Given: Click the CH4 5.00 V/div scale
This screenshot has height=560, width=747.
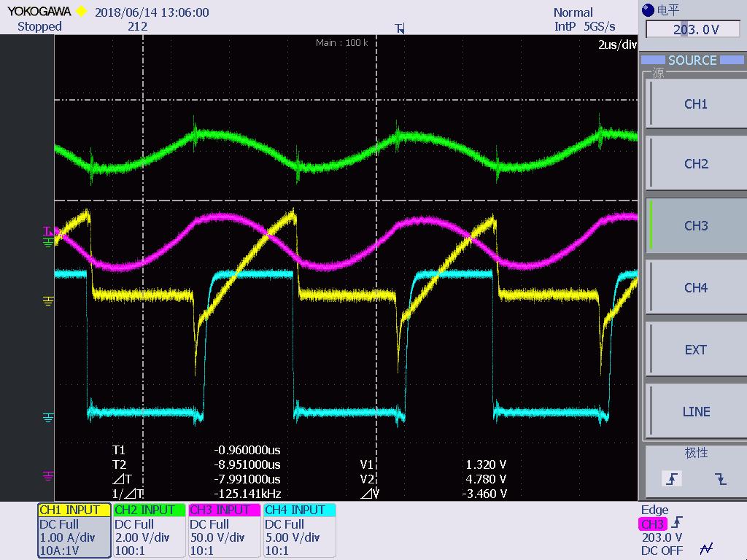Looking at the screenshot, I should coord(292,537).
